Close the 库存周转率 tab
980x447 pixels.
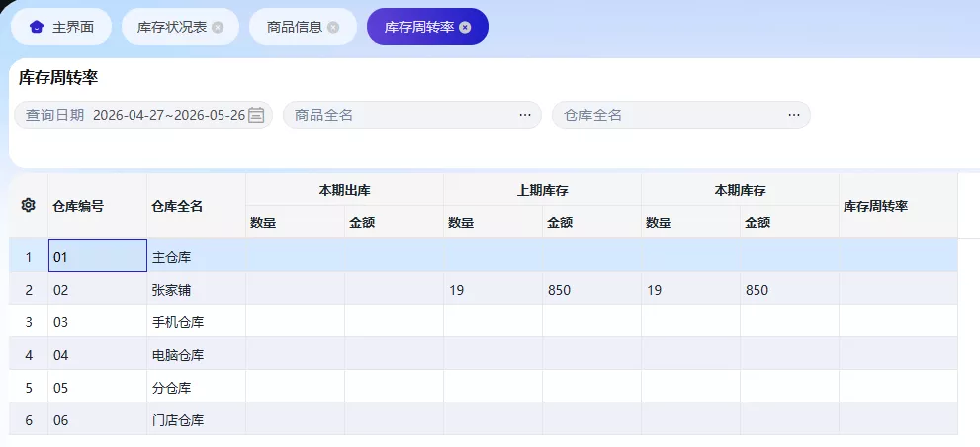click(465, 27)
